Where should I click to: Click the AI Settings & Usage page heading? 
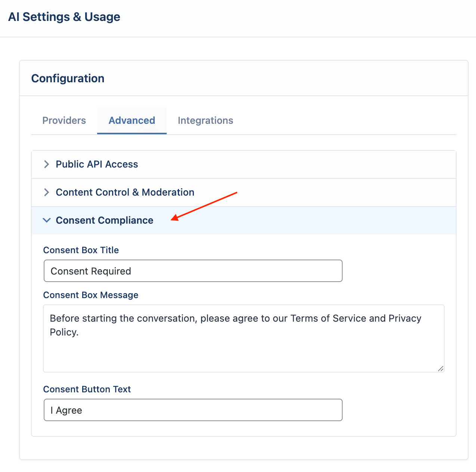click(64, 17)
